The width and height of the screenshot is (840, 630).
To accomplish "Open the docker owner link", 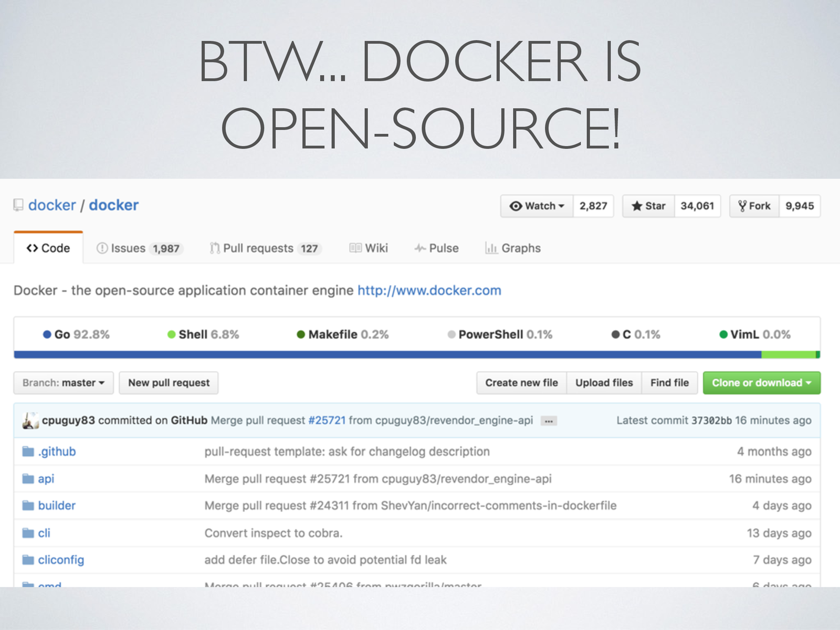I will [52, 205].
